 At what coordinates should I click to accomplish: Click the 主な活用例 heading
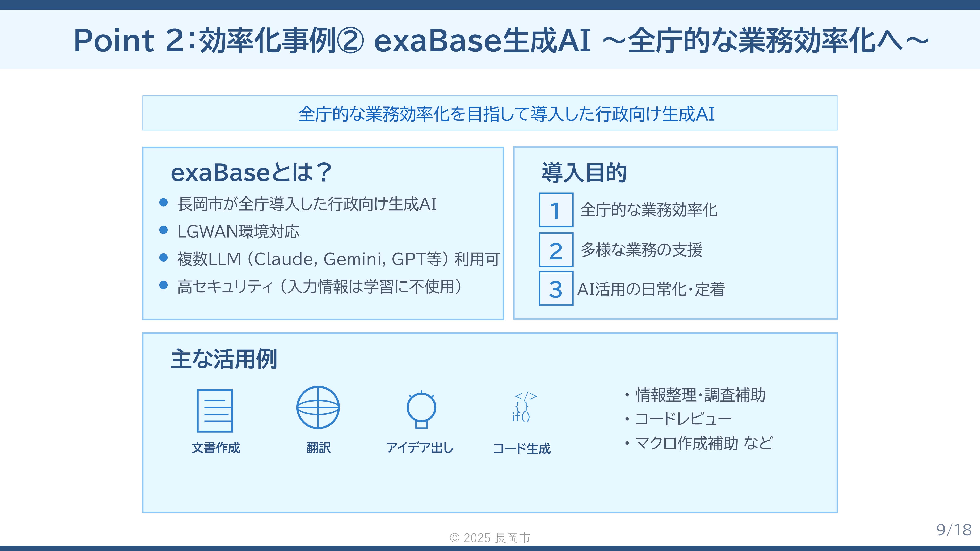point(224,359)
